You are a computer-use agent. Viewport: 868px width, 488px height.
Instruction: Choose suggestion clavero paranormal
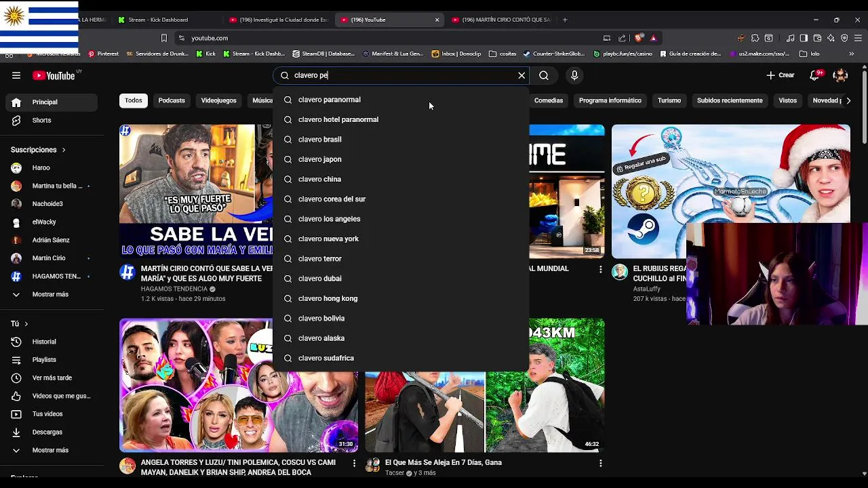401,100
